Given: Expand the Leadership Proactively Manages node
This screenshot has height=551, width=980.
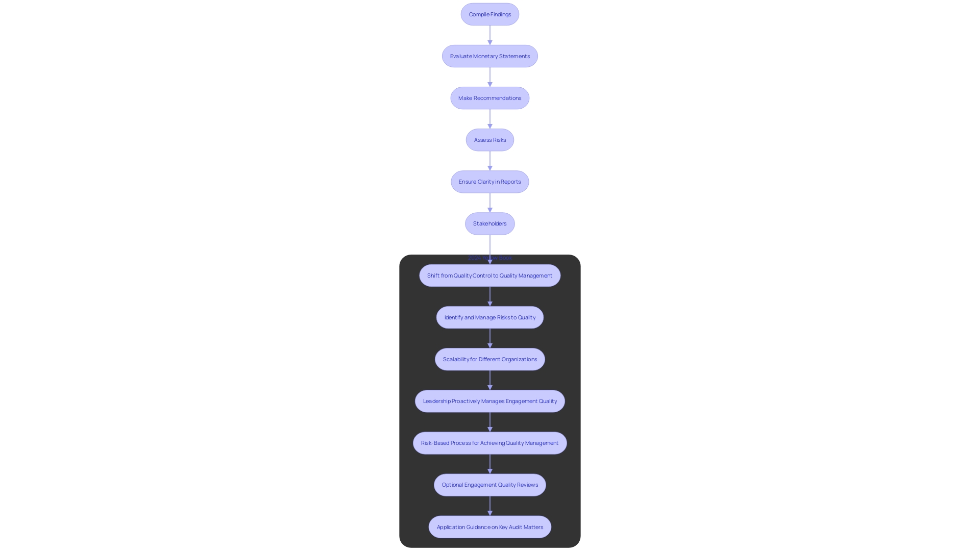Looking at the screenshot, I should click(x=489, y=401).
